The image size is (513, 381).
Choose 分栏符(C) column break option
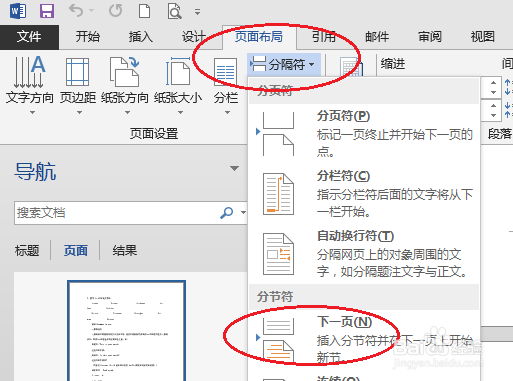[364, 194]
